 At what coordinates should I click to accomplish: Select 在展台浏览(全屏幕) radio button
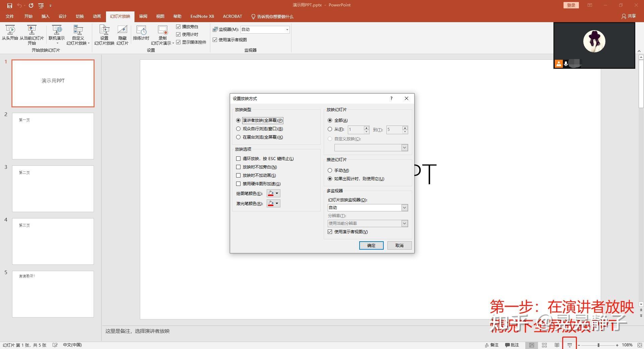coord(238,137)
